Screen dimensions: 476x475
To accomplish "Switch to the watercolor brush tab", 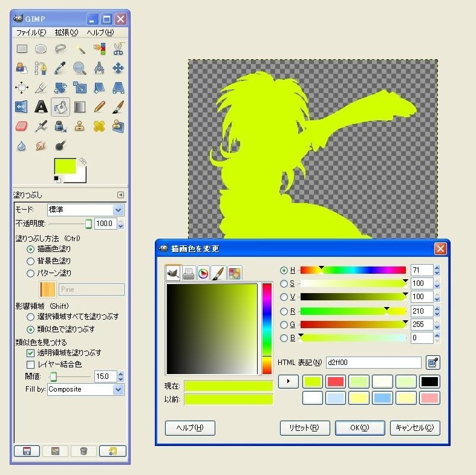I will click(218, 273).
